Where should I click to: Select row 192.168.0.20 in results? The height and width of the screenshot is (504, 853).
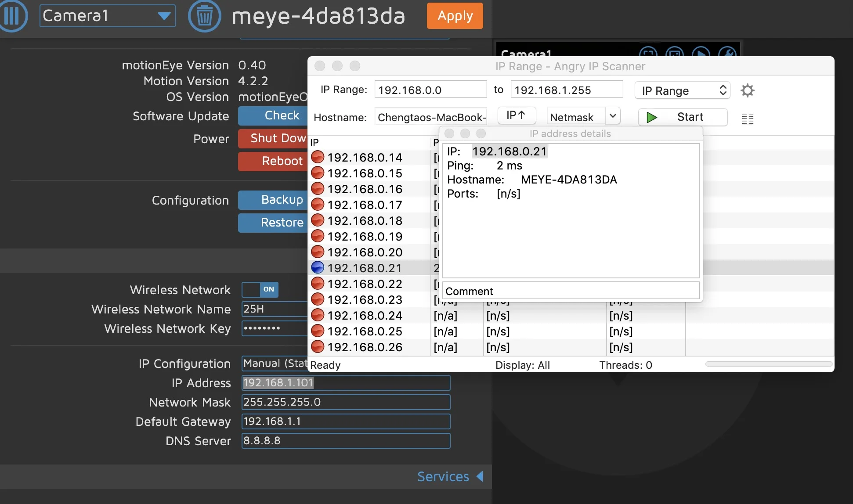(x=373, y=252)
